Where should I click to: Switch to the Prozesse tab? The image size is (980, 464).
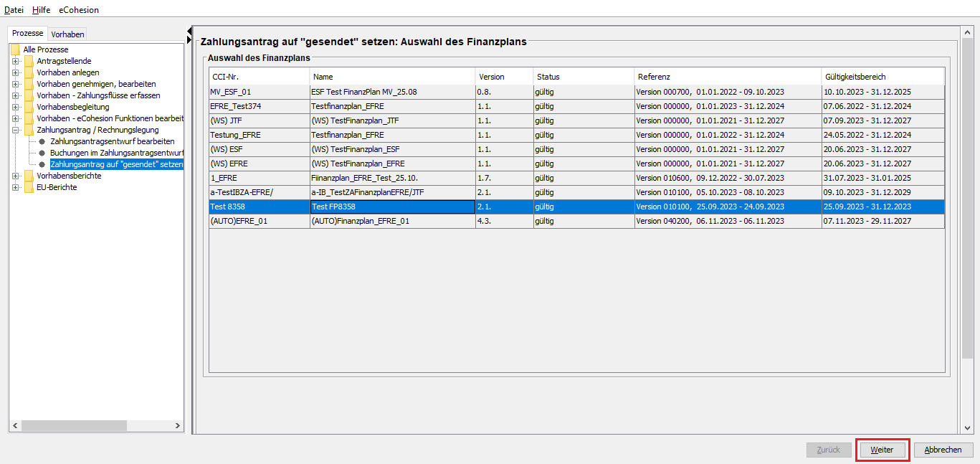[28, 34]
